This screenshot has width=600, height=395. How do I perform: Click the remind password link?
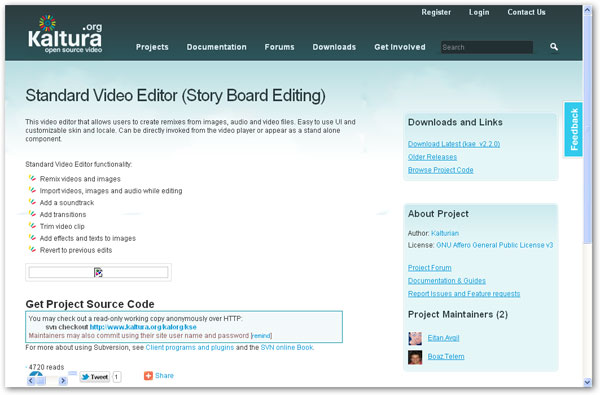coord(261,336)
